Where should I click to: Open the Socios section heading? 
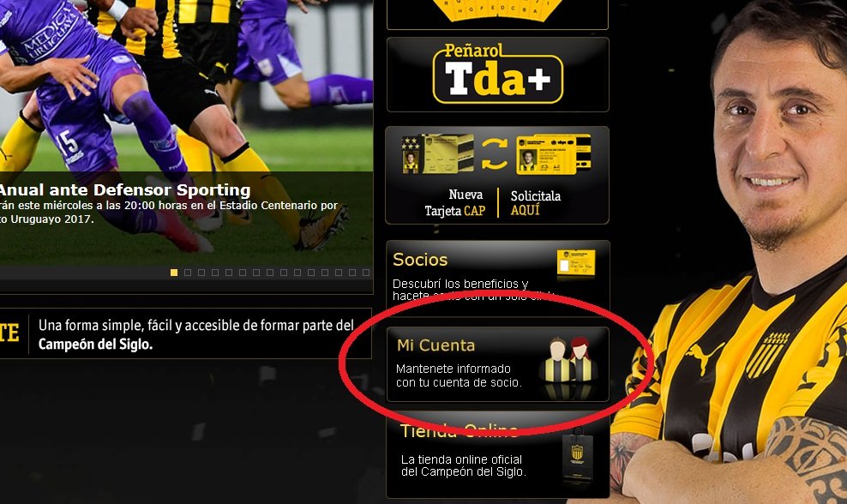tap(420, 260)
